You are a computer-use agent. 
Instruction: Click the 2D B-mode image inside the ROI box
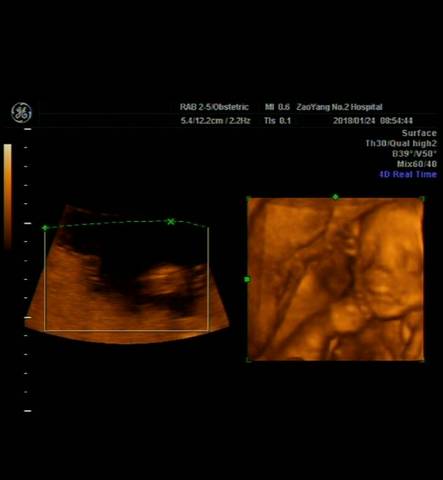tap(127, 279)
